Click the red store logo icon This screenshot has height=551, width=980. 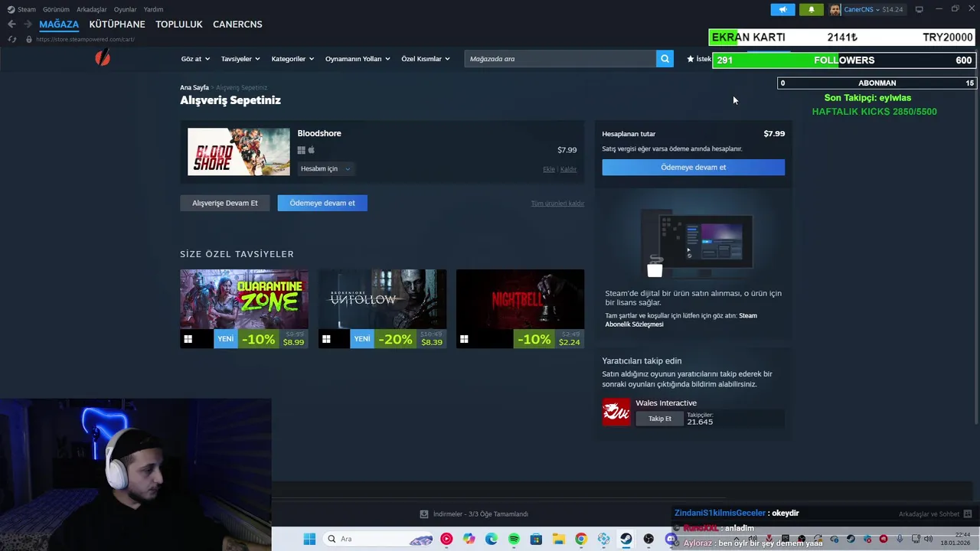103,57
